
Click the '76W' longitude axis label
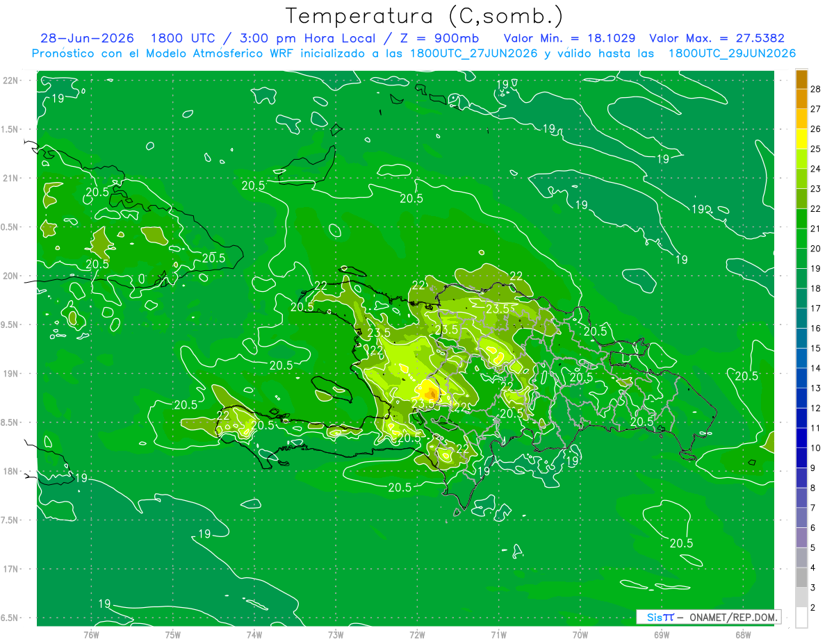coord(91,634)
